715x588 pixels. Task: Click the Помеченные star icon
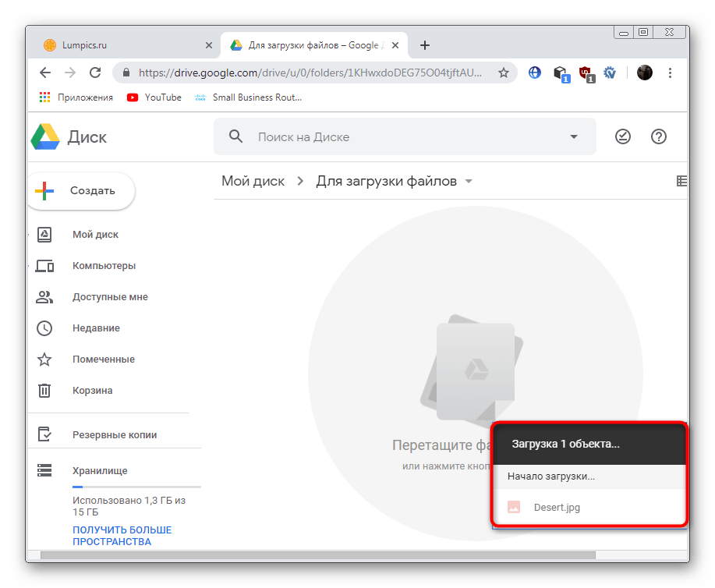pos(44,360)
